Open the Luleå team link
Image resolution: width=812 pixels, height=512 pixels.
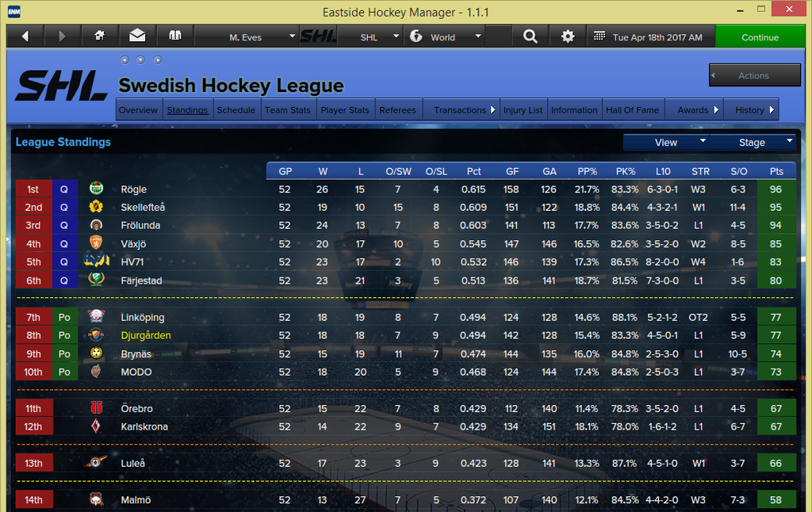132,463
